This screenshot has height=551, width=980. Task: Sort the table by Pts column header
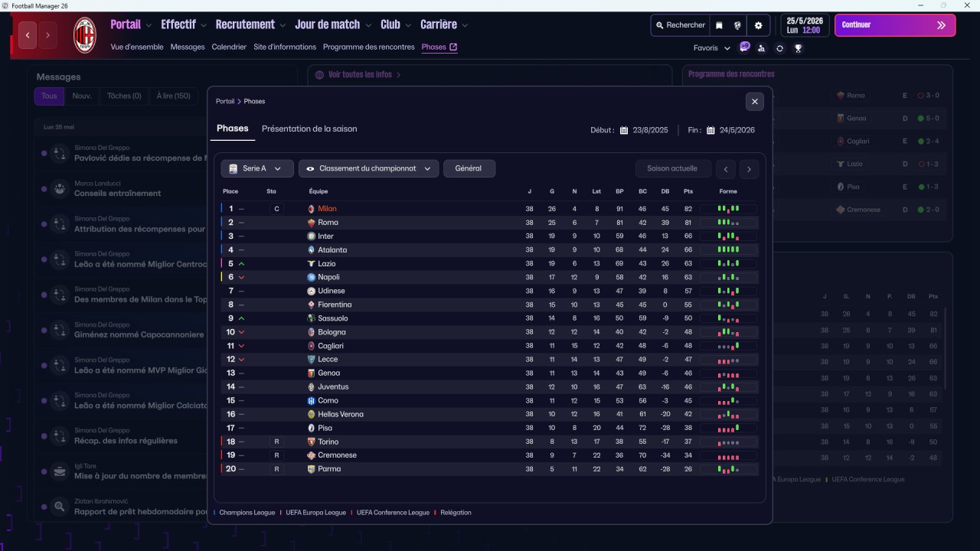coord(688,191)
